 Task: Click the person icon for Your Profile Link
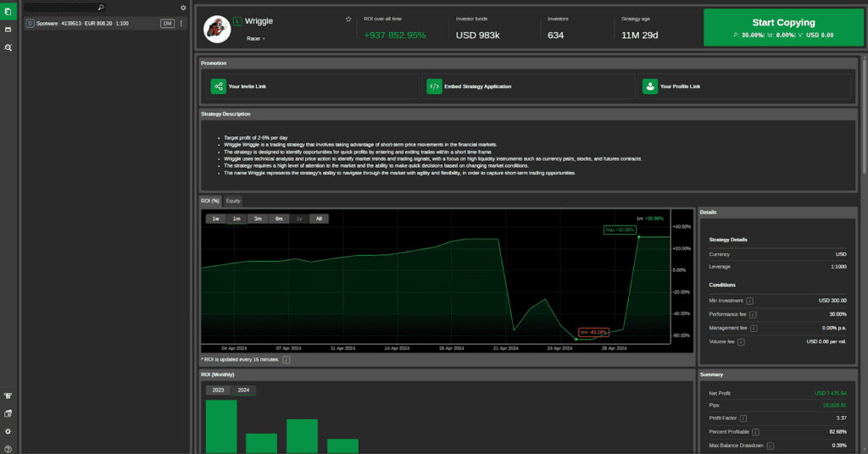pyautogui.click(x=650, y=86)
